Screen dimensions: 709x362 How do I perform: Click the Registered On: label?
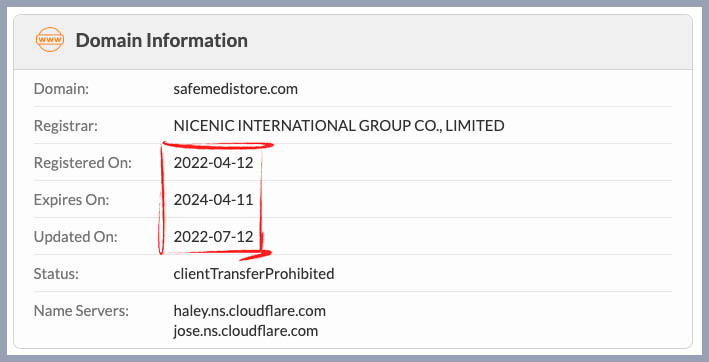coord(83,162)
